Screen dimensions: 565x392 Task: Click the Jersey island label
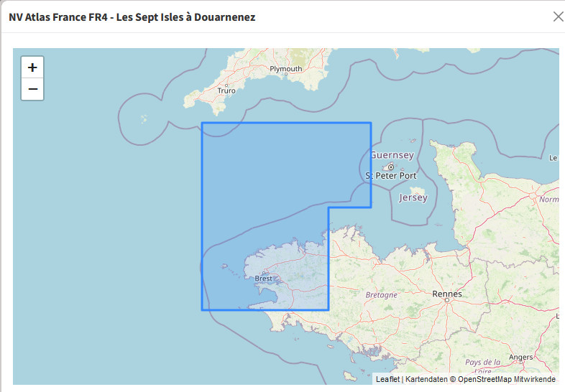(413, 197)
